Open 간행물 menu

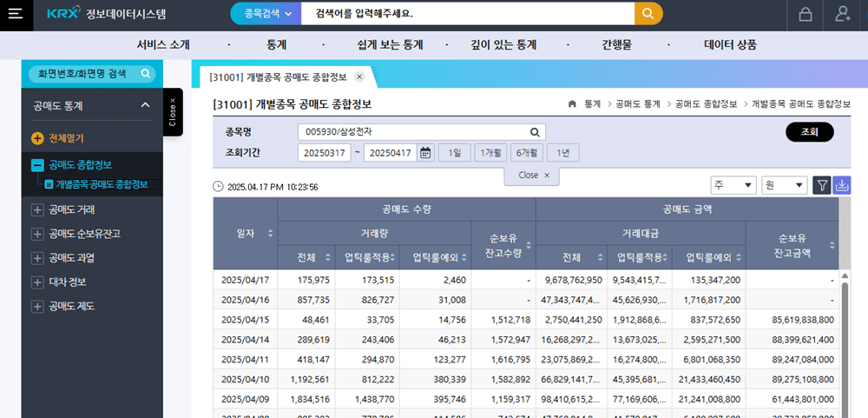point(616,45)
